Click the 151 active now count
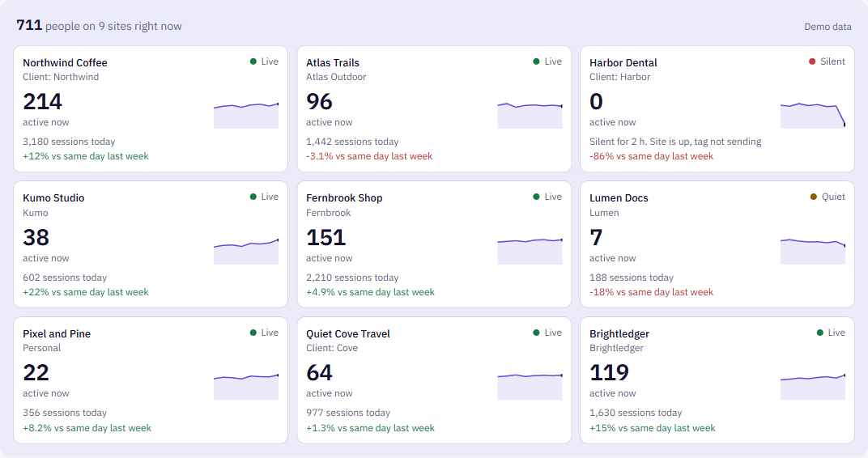This screenshot has height=458, width=868. (326, 237)
